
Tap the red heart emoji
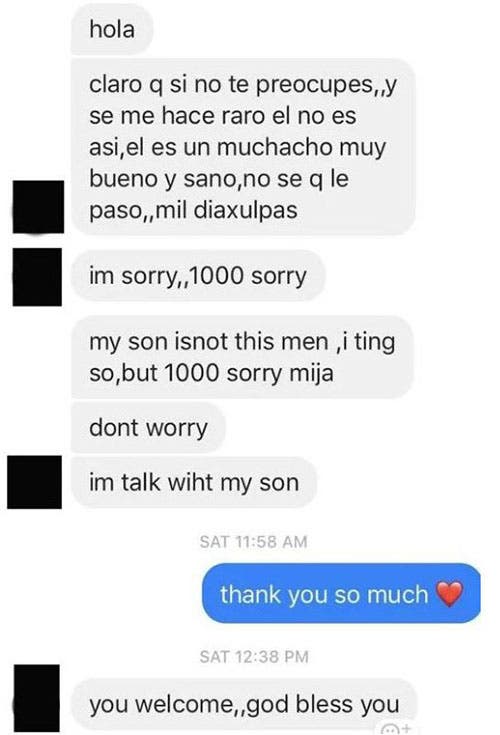pyautogui.click(x=450, y=594)
